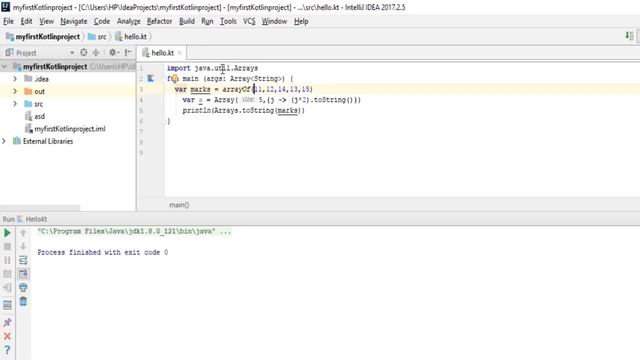This screenshot has height=360, width=640.
Task: Rerun HelloKt with the green play icon
Action: coord(7,233)
